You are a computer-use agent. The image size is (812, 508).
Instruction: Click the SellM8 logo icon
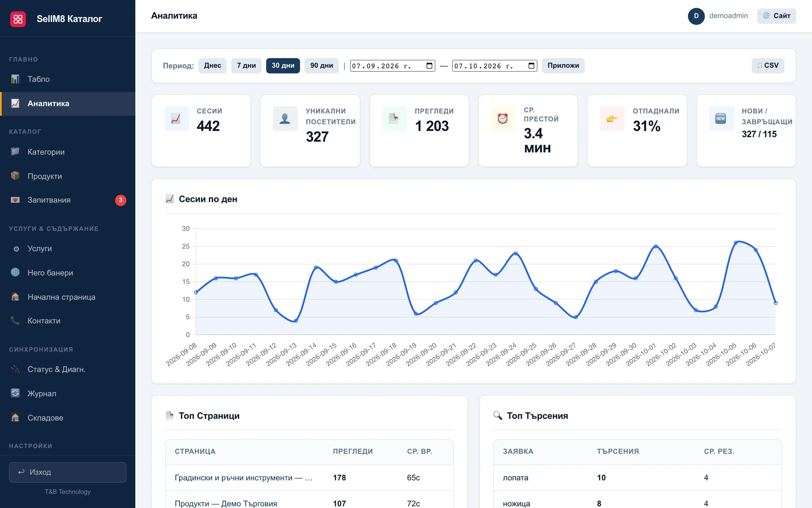click(18, 19)
